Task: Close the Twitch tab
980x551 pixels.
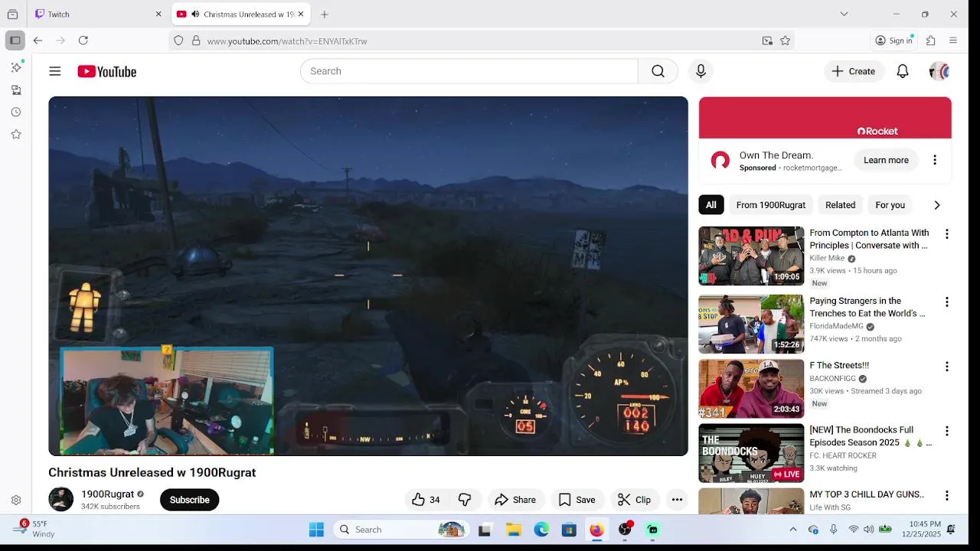Action: [158, 14]
